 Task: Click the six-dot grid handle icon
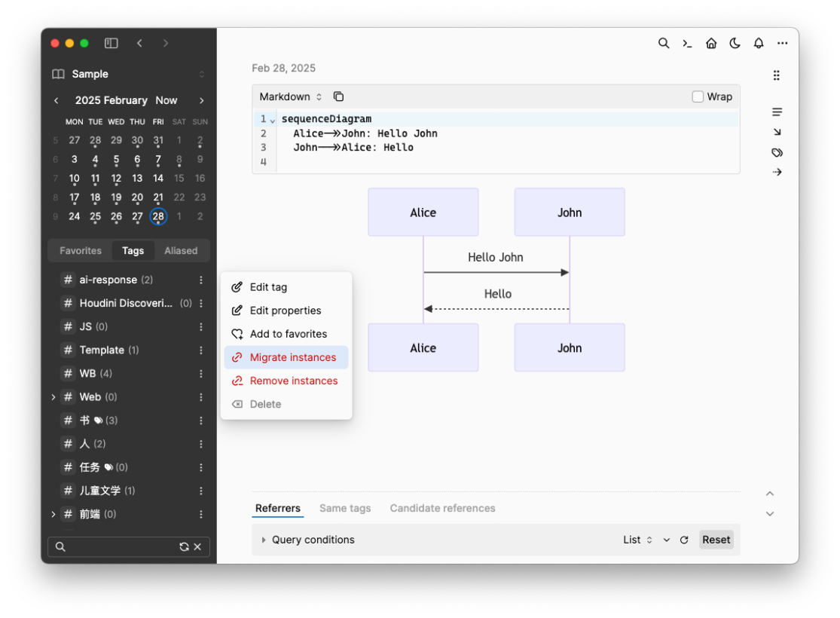click(776, 75)
